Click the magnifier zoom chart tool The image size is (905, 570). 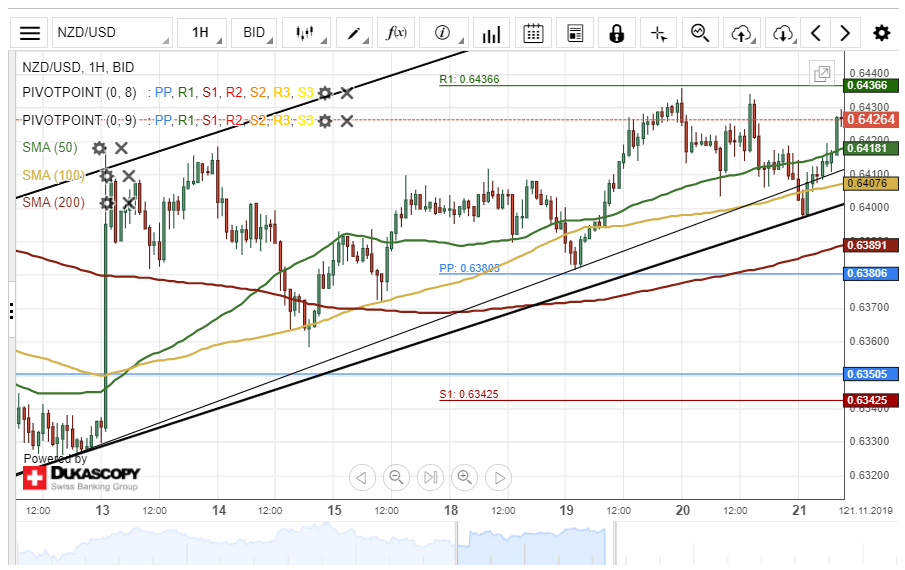[x=700, y=33]
